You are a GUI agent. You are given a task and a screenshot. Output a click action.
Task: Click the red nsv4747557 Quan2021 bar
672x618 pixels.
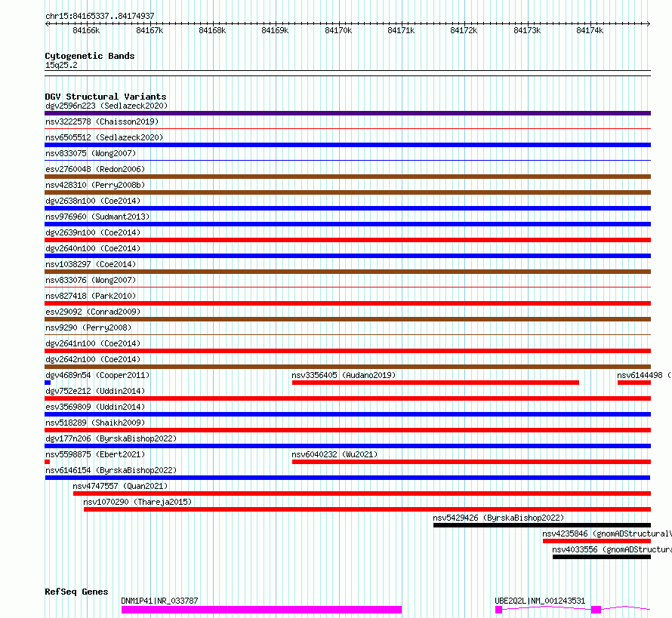[362, 493]
